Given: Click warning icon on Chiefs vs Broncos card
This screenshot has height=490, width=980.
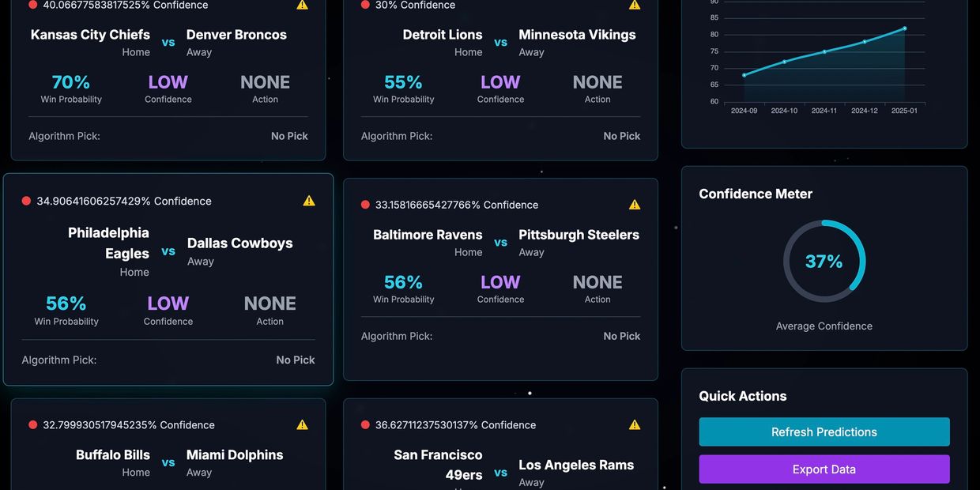Looking at the screenshot, I should 302,5.
